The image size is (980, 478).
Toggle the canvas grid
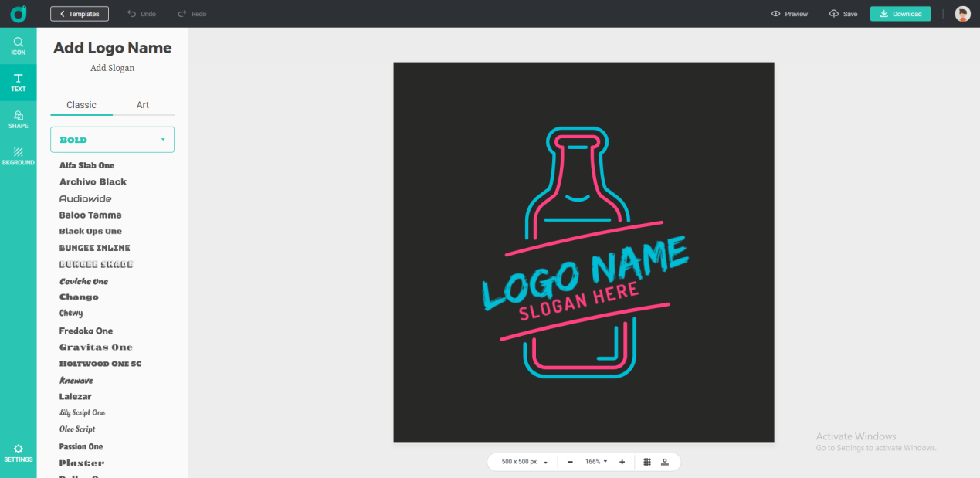647,462
